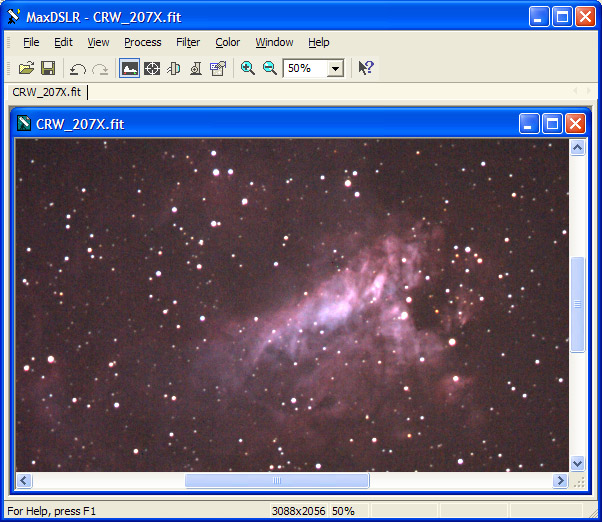Click the inner window resize grip corner
This screenshot has height=522, width=602.
[579, 482]
